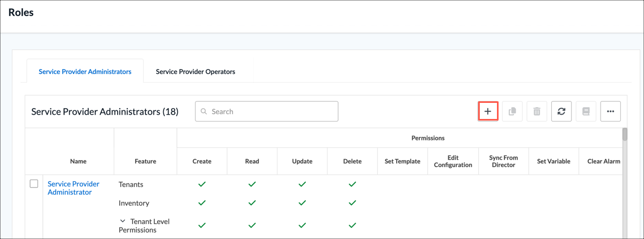Click the Inventory Read checkmark
The height and width of the screenshot is (239, 644).
coord(252,203)
